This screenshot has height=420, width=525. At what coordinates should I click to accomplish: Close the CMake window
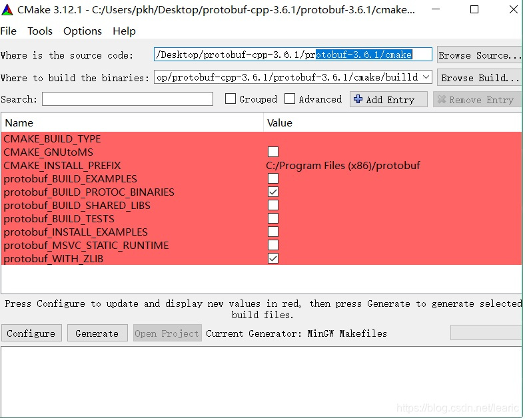click(x=514, y=10)
